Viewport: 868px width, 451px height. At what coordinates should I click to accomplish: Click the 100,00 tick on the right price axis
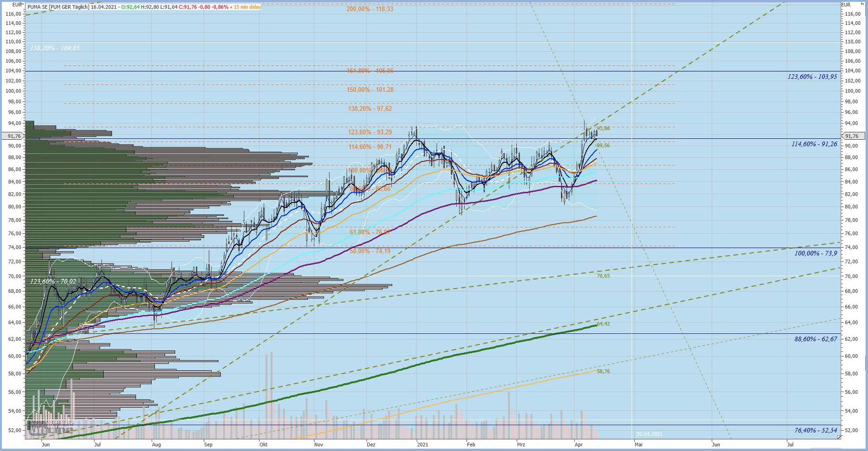coord(853,91)
